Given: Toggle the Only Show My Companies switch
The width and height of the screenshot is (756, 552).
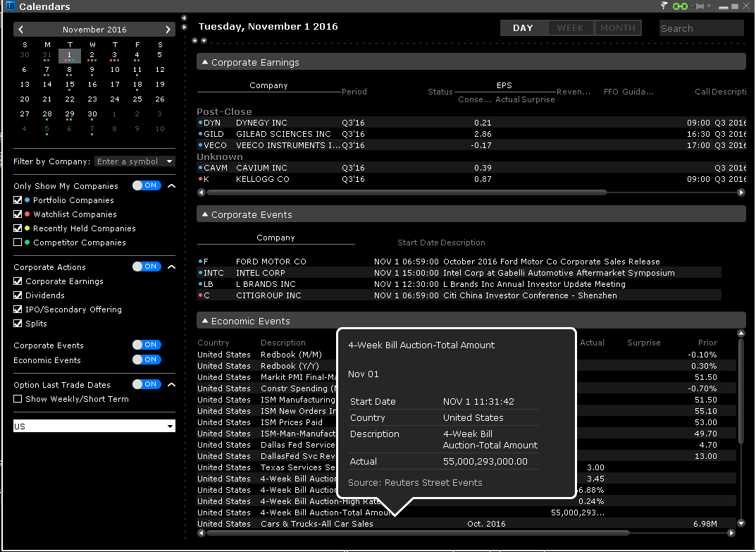Looking at the screenshot, I should 147,185.
